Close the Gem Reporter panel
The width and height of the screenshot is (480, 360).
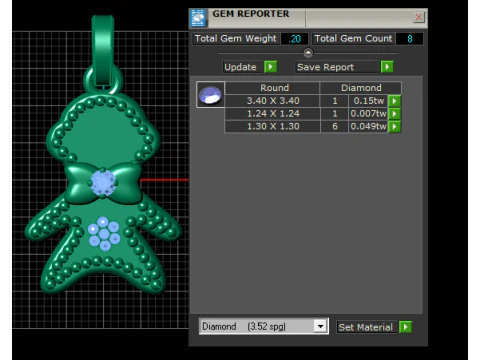[419, 17]
